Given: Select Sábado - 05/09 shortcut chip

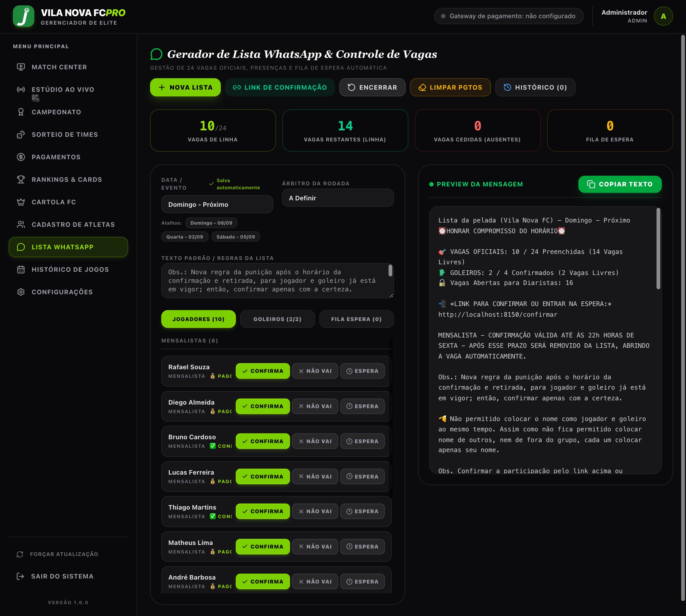Looking at the screenshot, I should [236, 237].
